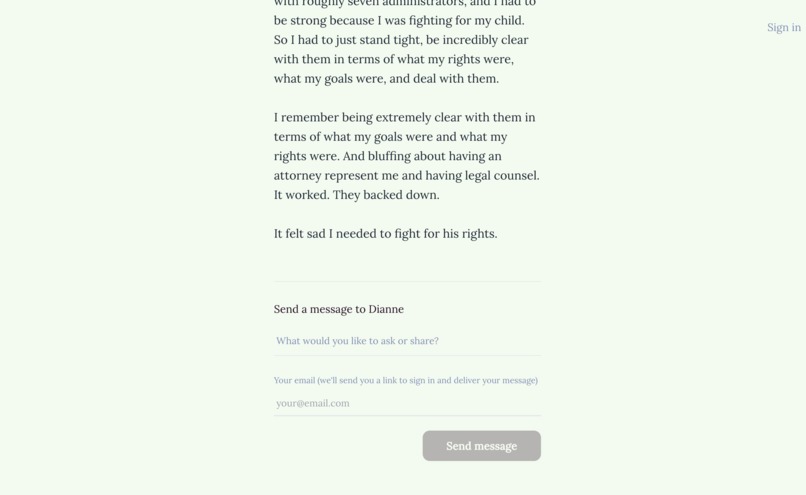Click the line 'with them in terms of what my rights were'
Screen dimensions: 806x495
pos(394,59)
